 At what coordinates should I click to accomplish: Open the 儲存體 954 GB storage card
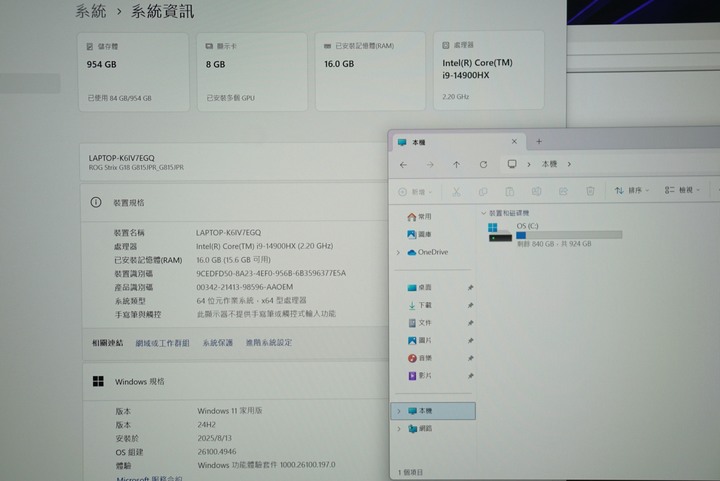[134, 72]
